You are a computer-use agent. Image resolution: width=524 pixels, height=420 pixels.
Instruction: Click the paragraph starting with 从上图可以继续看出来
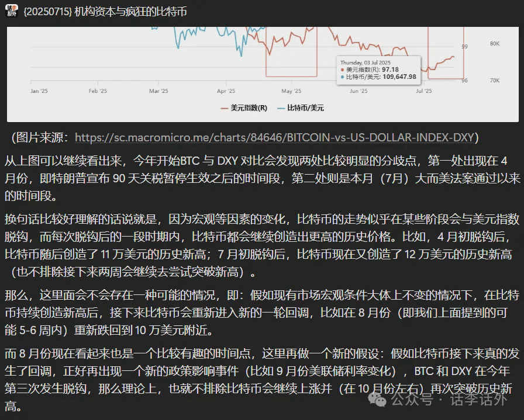[x=261, y=177]
